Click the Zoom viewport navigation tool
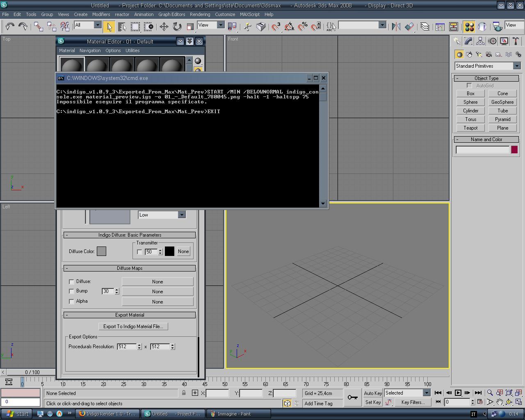This screenshot has height=420, width=525. [490, 393]
